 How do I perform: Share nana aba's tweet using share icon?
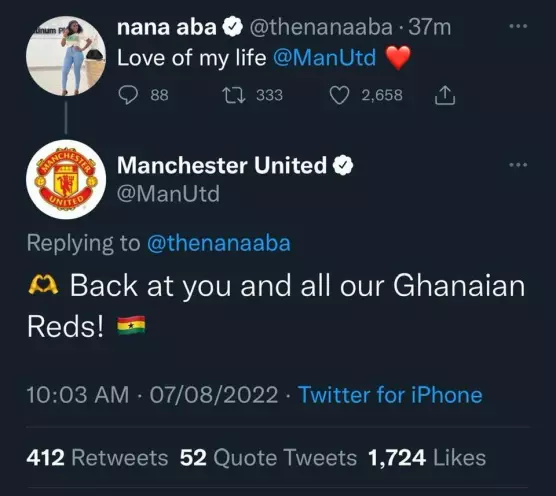(445, 95)
